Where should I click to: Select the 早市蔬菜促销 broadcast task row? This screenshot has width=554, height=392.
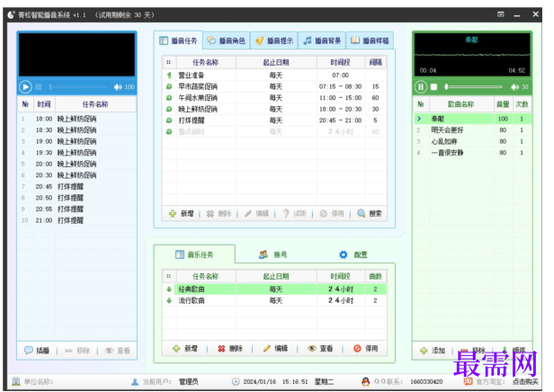[199, 86]
